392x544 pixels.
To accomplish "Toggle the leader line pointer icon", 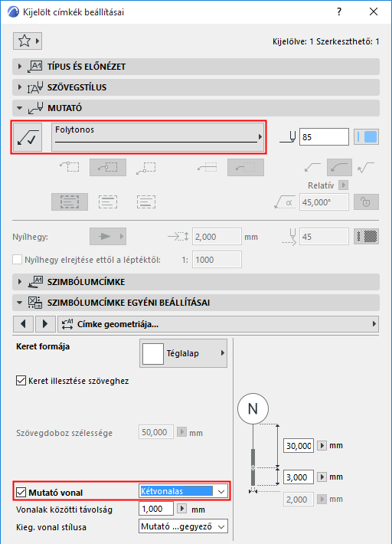I will point(28,137).
